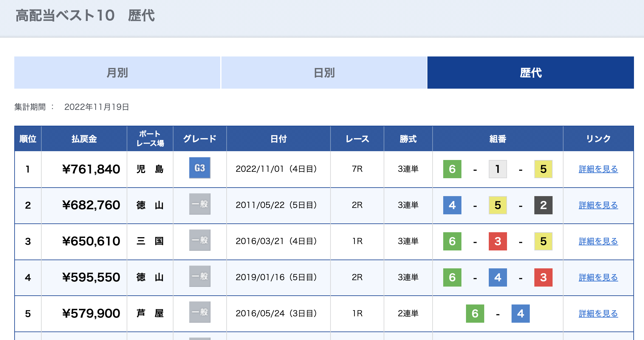The width and height of the screenshot is (644, 340).
Task: Select the 歴代 tab
Action: [531, 73]
